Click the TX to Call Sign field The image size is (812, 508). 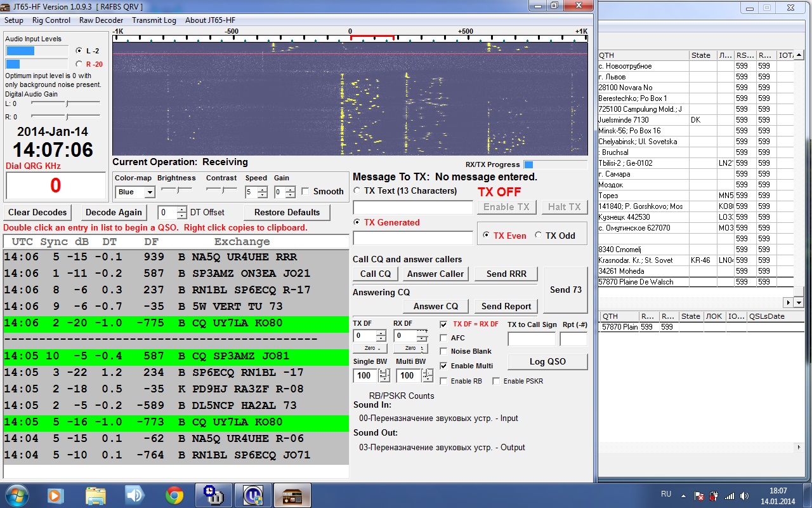tap(531, 339)
